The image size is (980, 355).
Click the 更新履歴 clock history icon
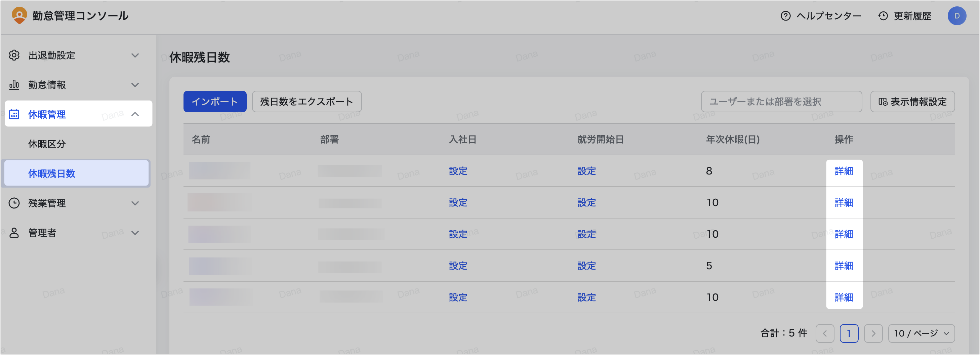coord(883,16)
